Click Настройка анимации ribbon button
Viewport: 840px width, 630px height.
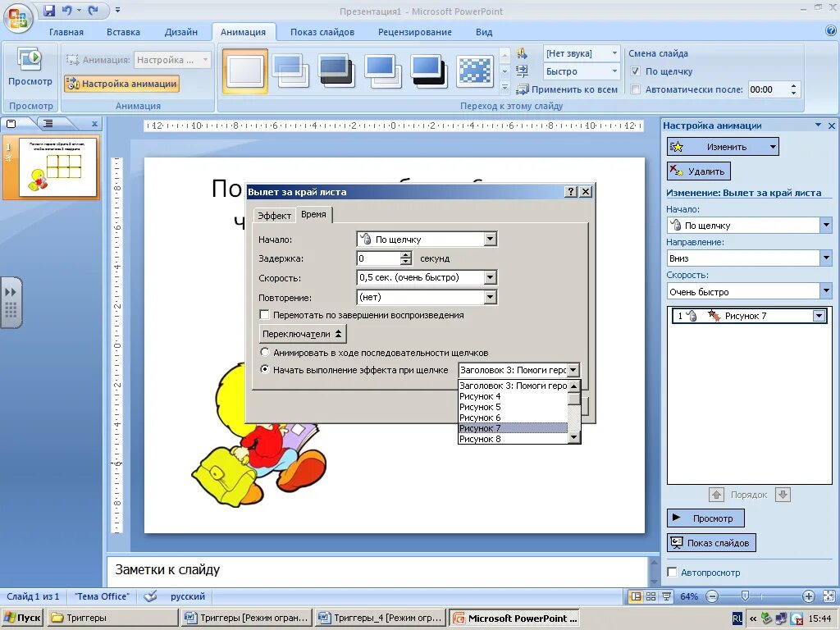[x=121, y=84]
